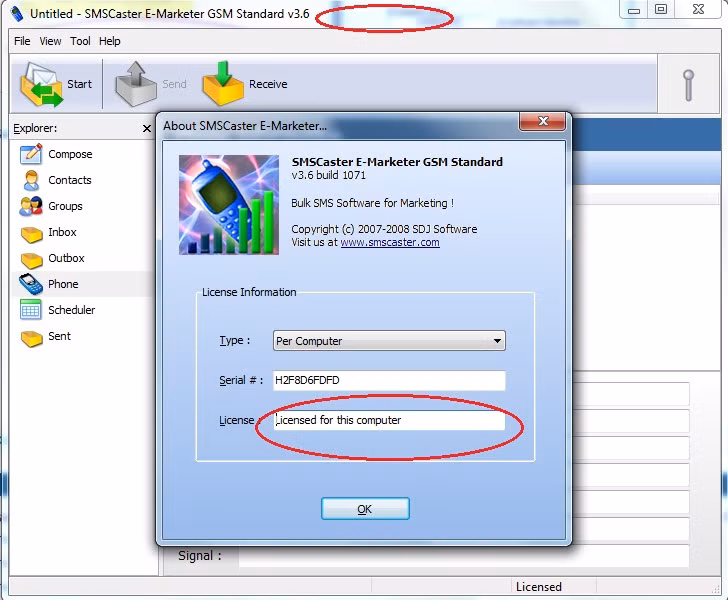Open the license Type dropdown

point(389,341)
